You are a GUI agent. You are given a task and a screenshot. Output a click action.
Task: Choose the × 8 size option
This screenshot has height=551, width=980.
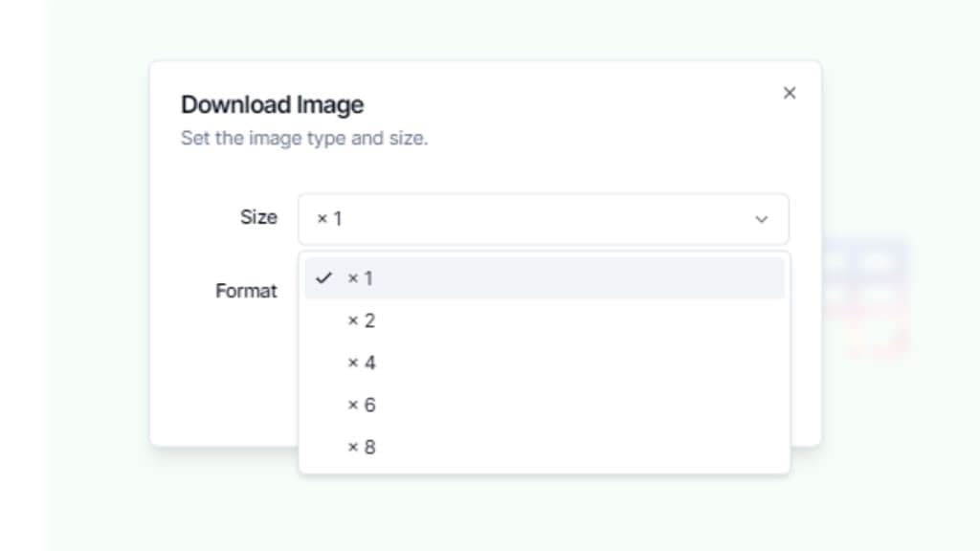pyautogui.click(x=545, y=448)
